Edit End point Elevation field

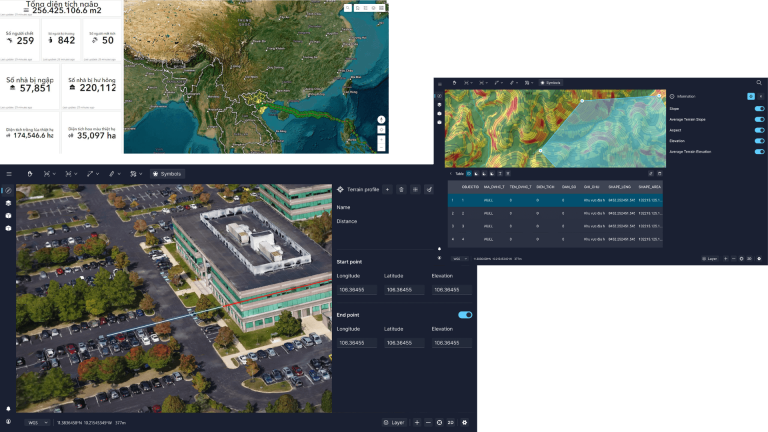(452, 343)
